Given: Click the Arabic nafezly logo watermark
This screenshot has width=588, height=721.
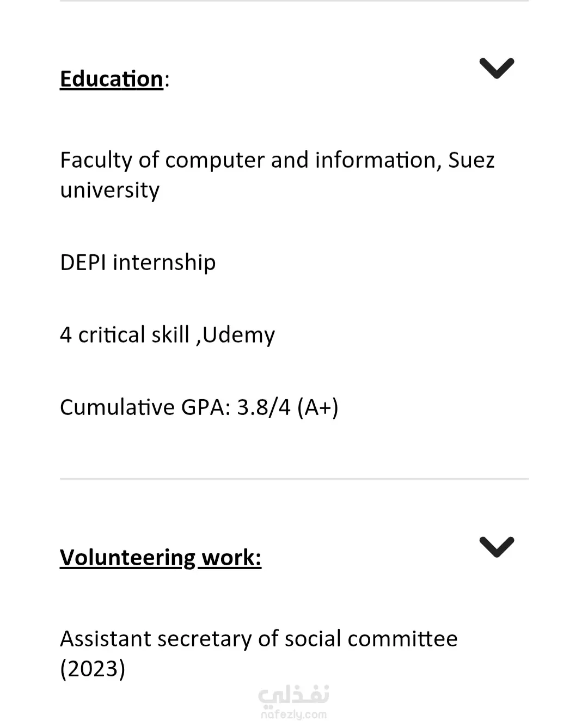Looking at the screenshot, I should [293, 695].
